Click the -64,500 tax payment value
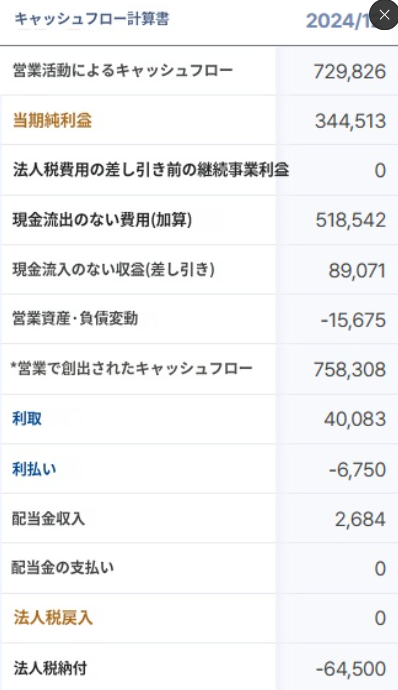This screenshot has height=690, width=398. point(350,669)
